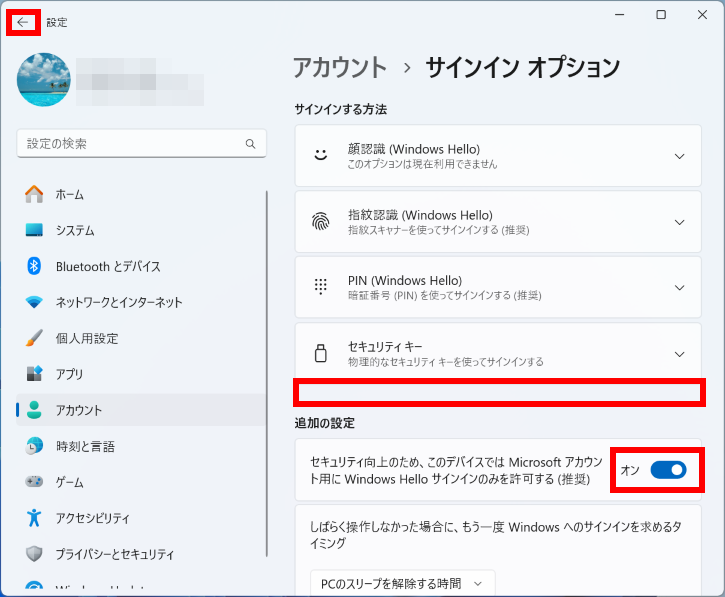The image size is (725, 597).
Task: Click the fingerprint icon
Action: coord(321,222)
